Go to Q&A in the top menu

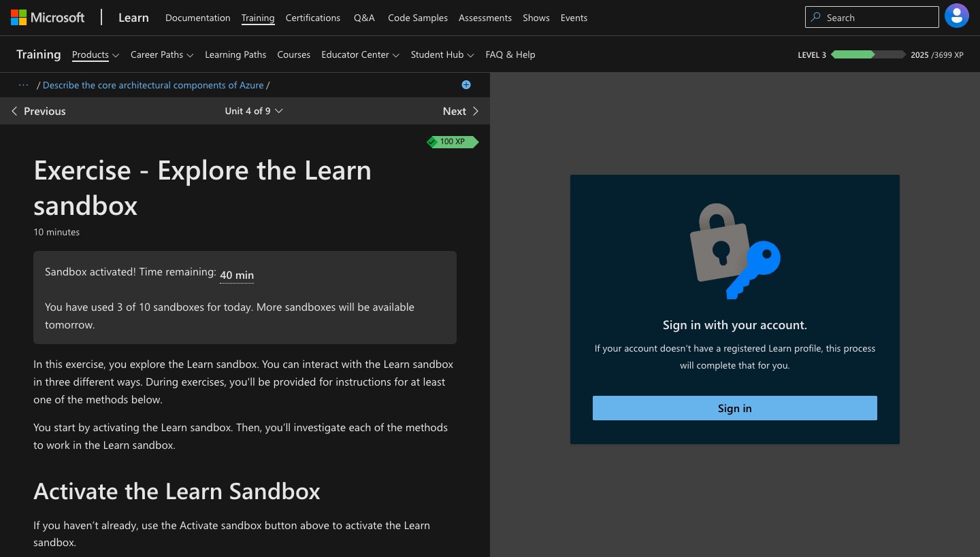pyautogui.click(x=364, y=18)
